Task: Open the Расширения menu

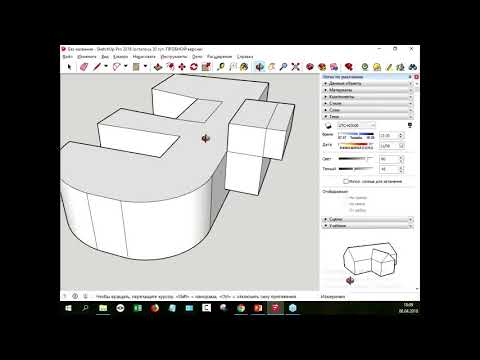Action: click(x=219, y=57)
